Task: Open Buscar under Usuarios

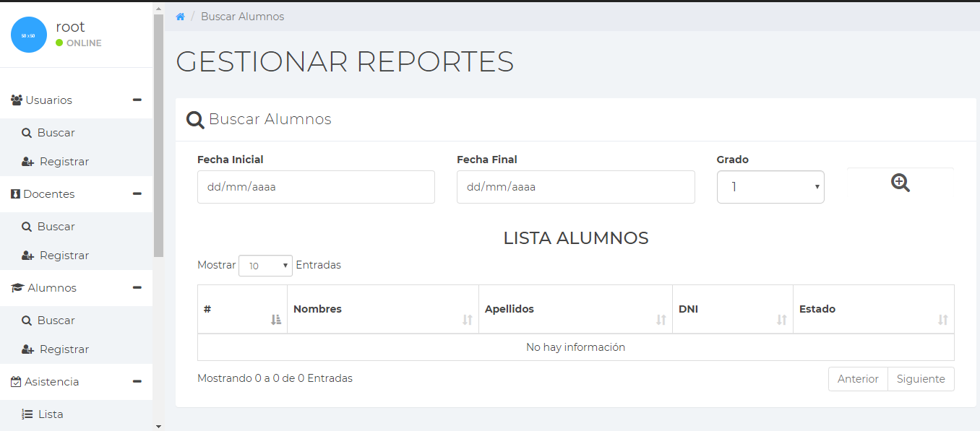Action: [x=56, y=133]
